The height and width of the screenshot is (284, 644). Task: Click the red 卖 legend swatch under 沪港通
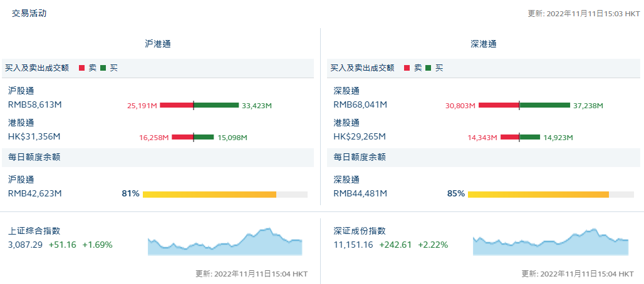pyautogui.click(x=81, y=68)
